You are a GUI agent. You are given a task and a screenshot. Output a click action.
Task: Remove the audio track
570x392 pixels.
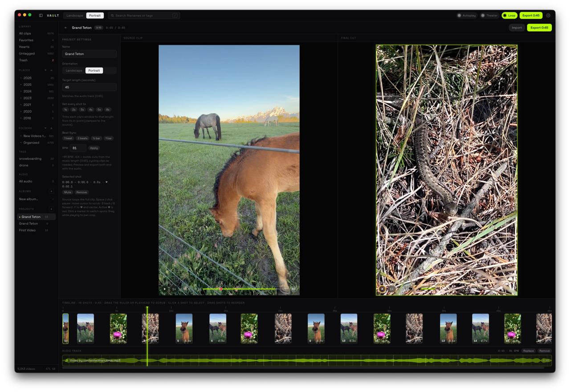point(544,351)
